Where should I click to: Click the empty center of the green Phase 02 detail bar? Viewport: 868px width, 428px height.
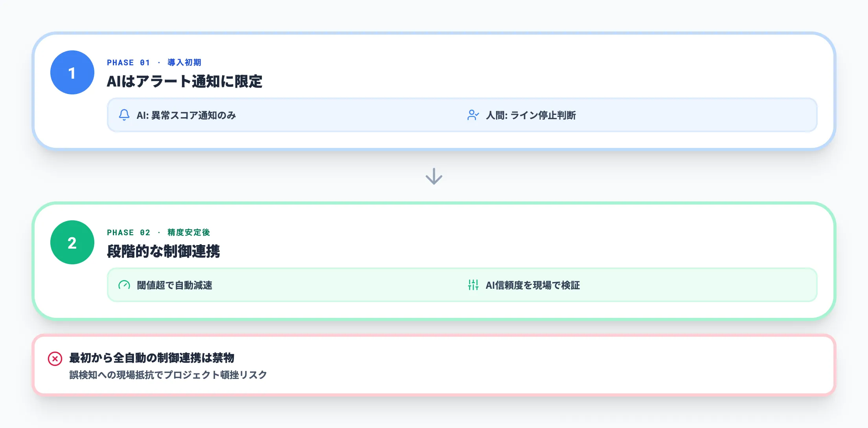(x=338, y=285)
